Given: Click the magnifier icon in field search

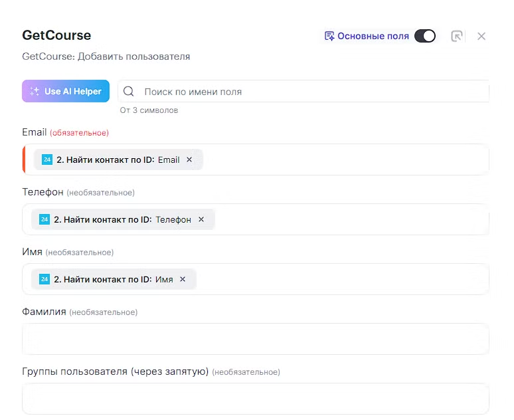Looking at the screenshot, I should (129, 92).
